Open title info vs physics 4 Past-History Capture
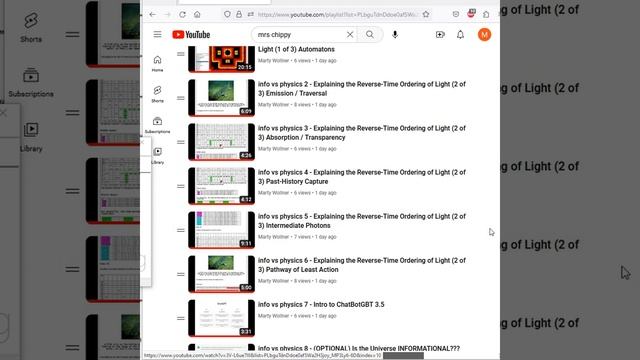Viewport: 640px width, 360px height. (362, 177)
